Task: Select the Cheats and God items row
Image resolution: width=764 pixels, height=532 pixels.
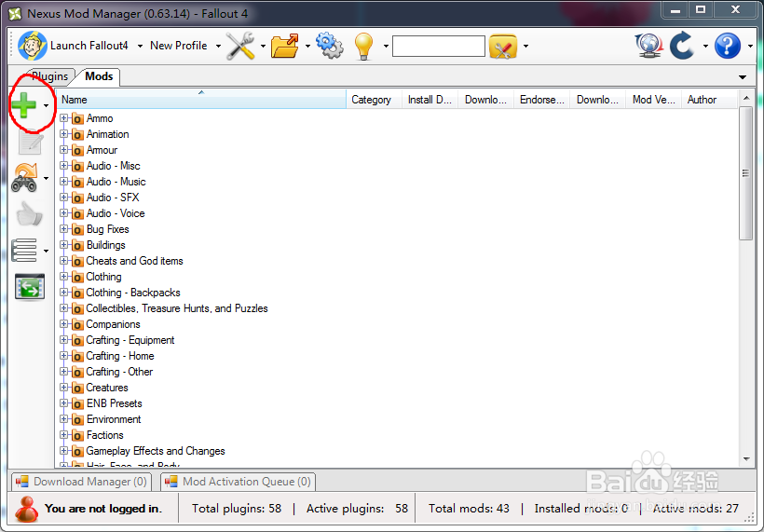Action: (134, 261)
